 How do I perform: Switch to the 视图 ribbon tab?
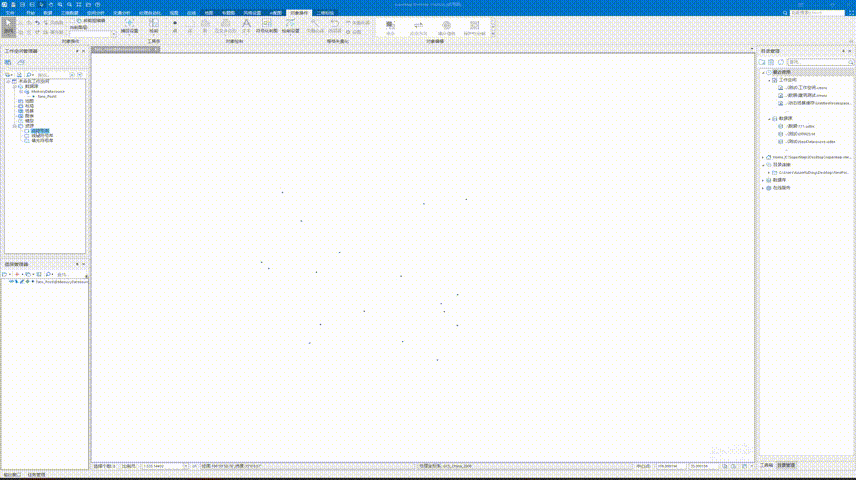point(174,13)
